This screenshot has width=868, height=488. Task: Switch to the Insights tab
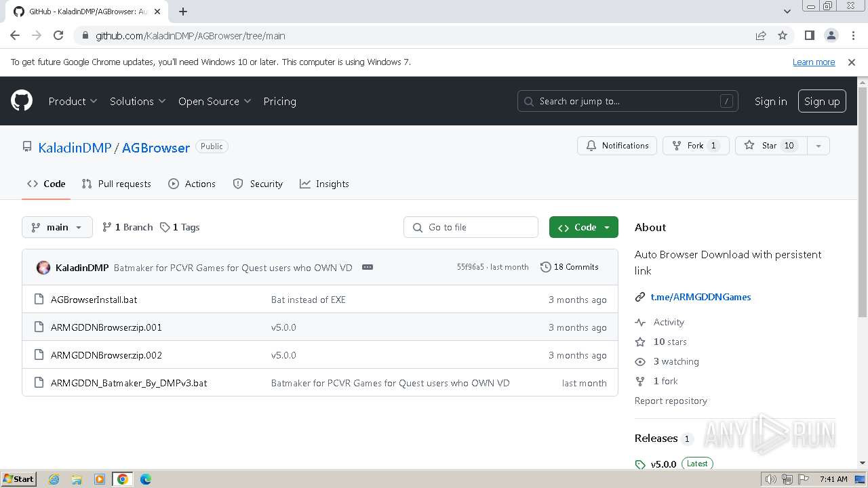(x=324, y=184)
